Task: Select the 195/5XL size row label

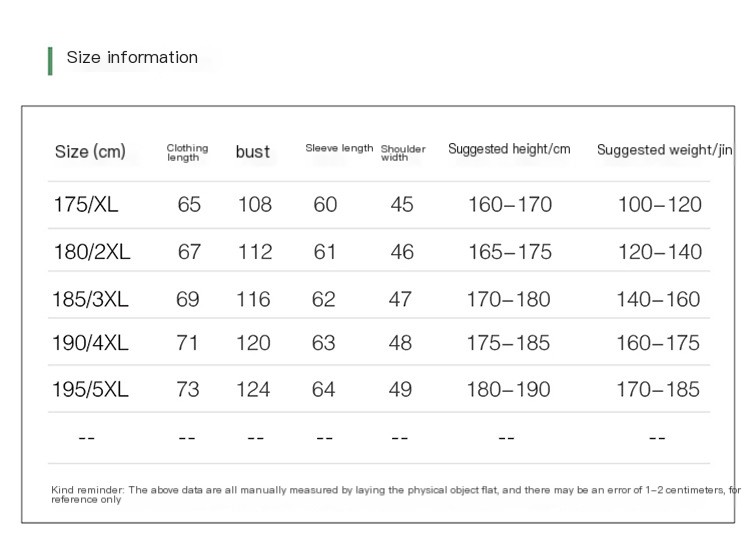Action: click(90, 389)
